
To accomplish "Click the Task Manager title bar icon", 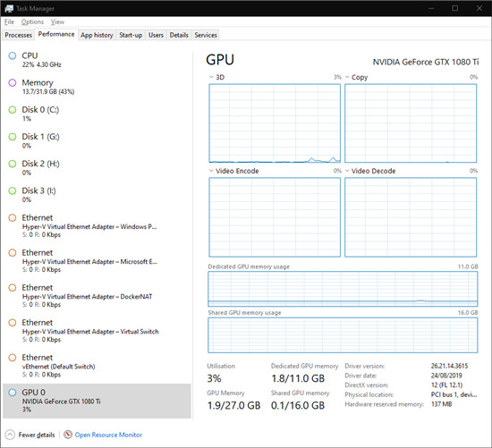I will click(9, 8).
